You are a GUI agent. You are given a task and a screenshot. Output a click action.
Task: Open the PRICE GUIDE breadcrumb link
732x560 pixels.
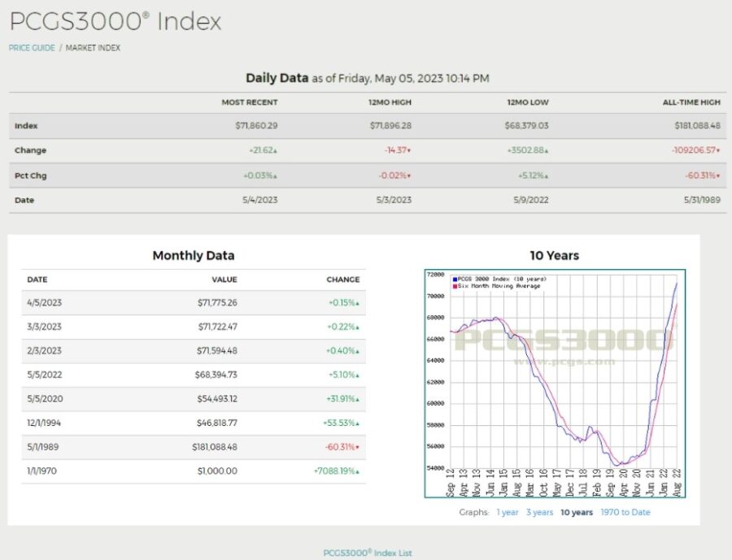click(32, 48)
